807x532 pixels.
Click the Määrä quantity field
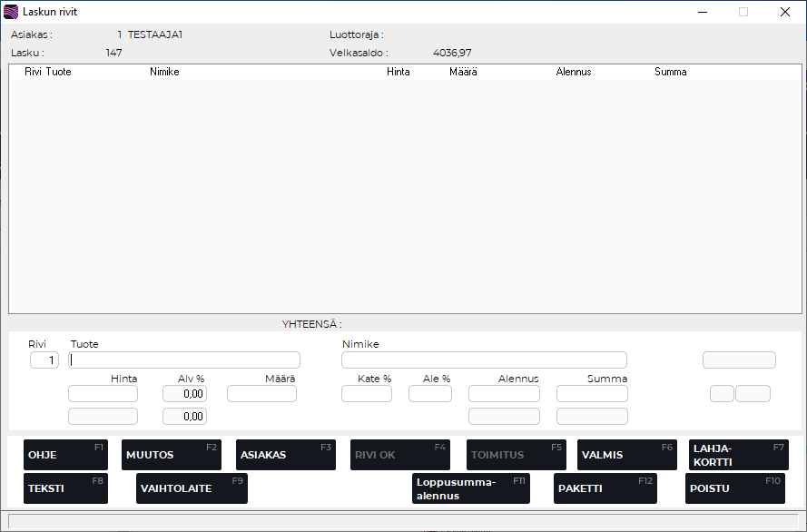[261, 394]
